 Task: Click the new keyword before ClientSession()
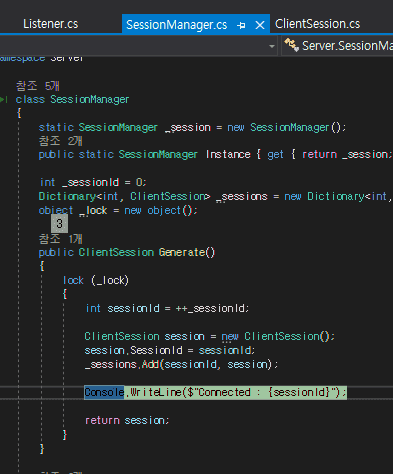(230, 337)
